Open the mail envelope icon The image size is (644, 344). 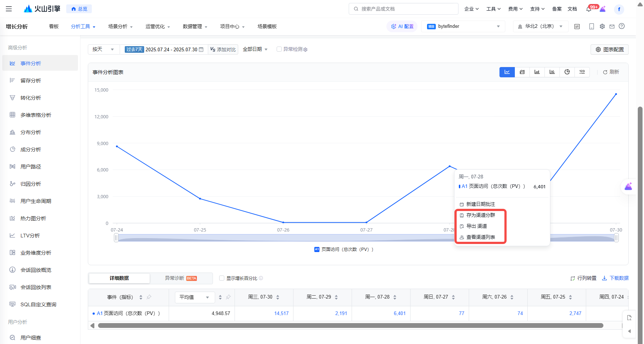coord(612,26)
